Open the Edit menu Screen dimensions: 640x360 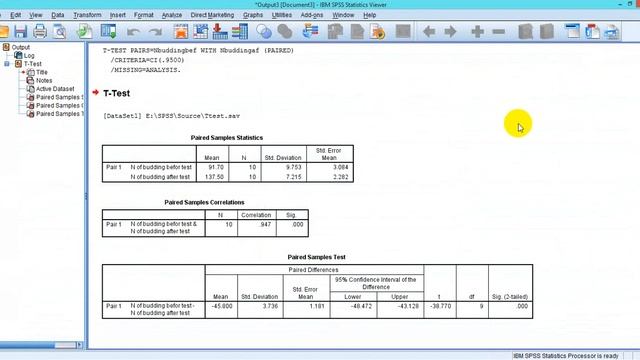pyautogui.click(x=16, y=15)
